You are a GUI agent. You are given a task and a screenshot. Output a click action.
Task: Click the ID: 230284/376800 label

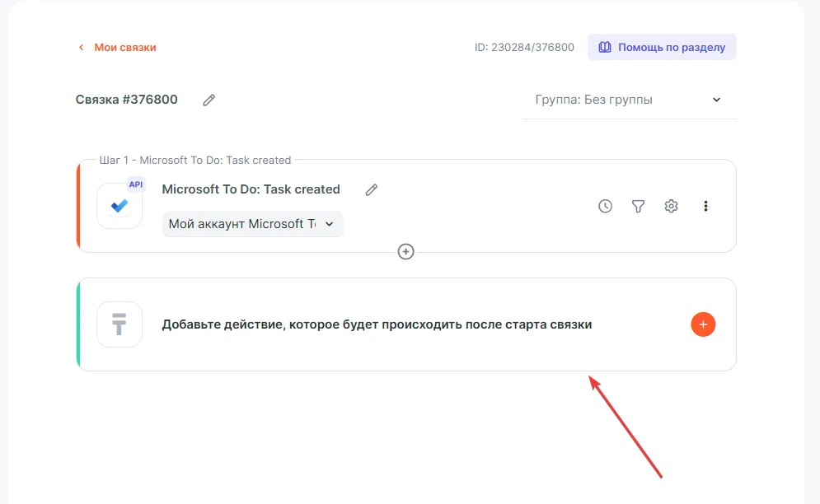coord(524,47)
